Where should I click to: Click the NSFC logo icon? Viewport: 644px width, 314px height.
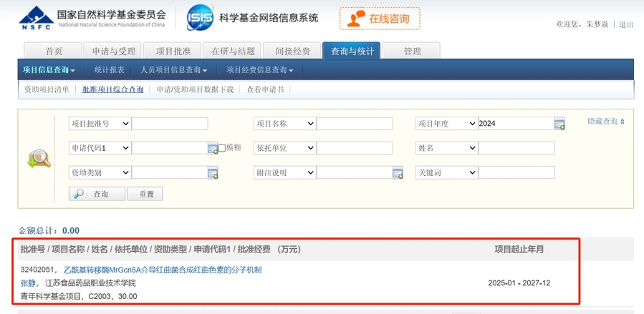[x=35, y=17]
